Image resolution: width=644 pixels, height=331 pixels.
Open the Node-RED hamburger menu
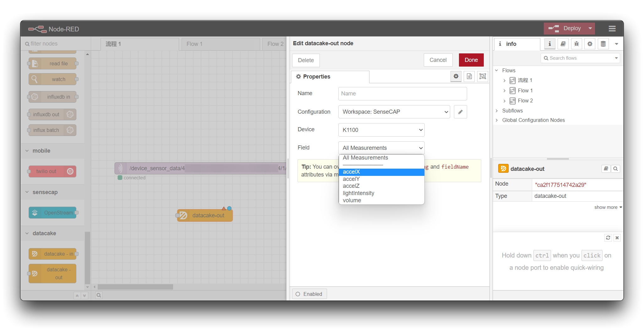click(612, 29)
